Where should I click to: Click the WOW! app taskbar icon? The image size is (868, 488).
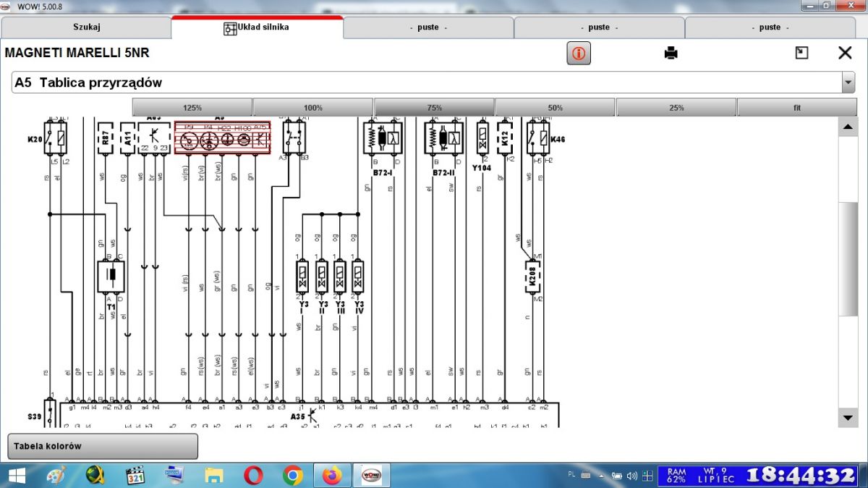click(x=372, y=476)
